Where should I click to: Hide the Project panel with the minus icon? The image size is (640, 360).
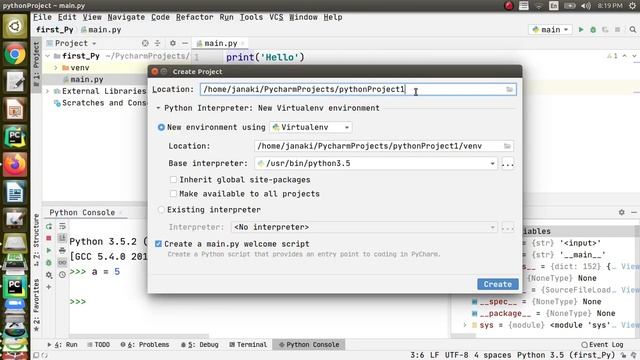(x=185, y=43)
